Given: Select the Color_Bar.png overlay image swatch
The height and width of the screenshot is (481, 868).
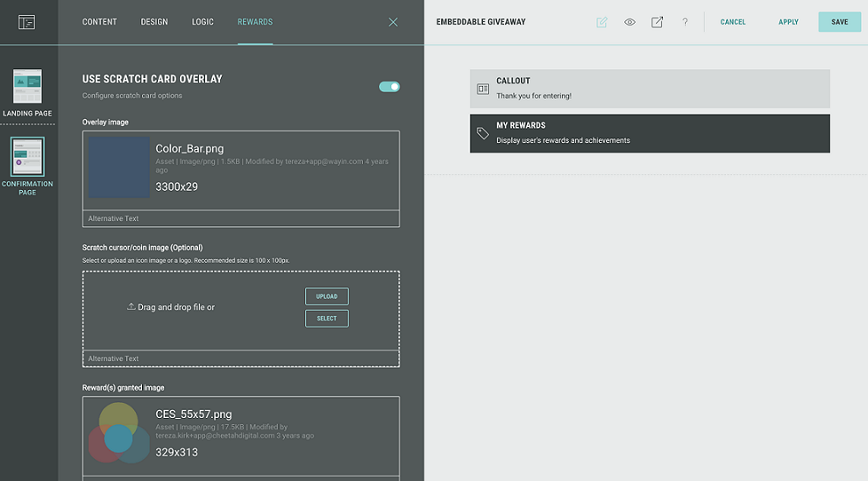Looking at the screenshot, I should pyautogui.click(x=118, y=167).
